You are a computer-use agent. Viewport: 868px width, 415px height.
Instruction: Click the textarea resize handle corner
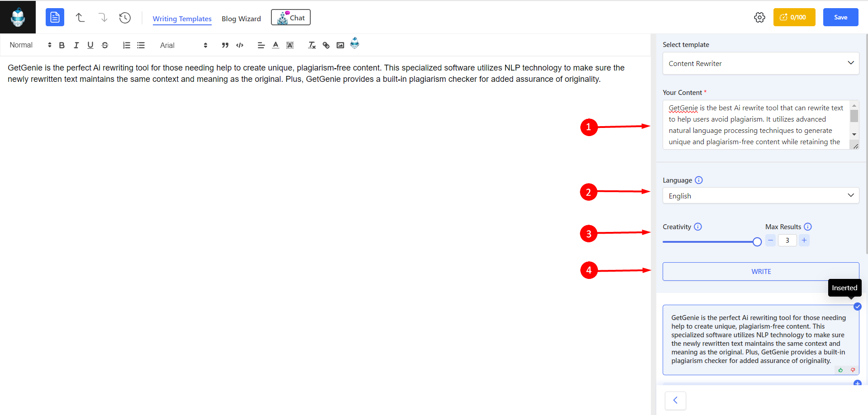[x=855, y=146]
